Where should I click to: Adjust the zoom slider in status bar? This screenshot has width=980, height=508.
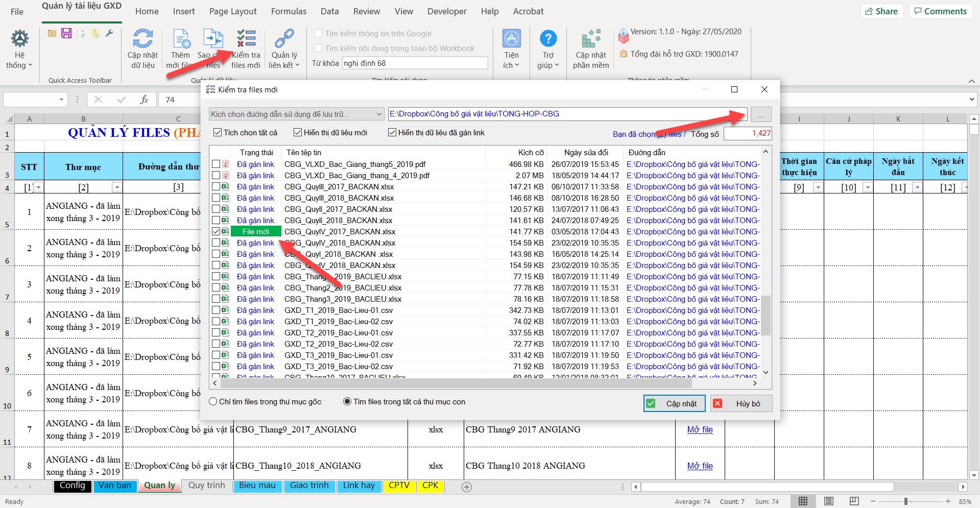click(x=905, y=501)
